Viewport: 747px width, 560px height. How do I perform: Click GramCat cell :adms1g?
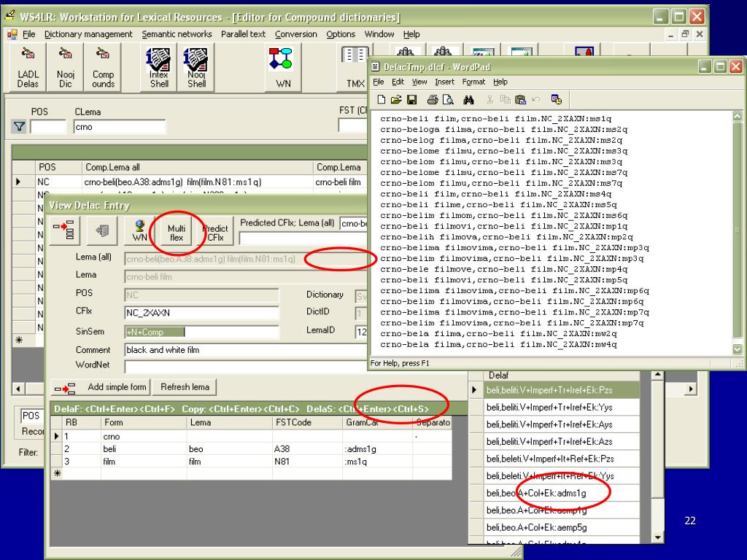(x=377, y=449)
